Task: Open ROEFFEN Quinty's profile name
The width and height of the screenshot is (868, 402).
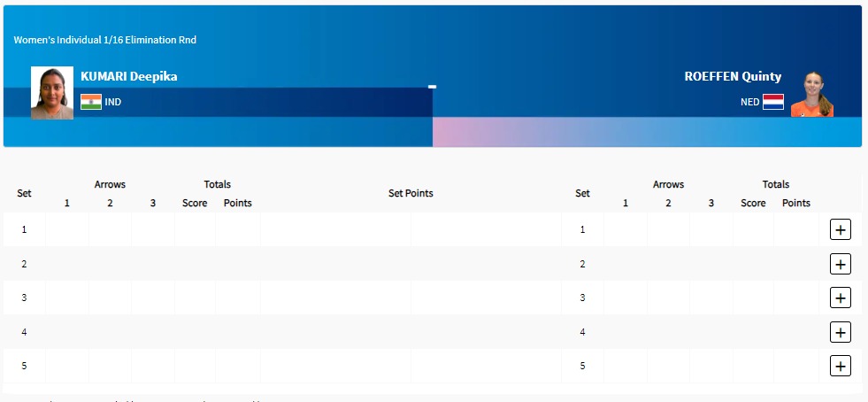Action: click(733, 76)
